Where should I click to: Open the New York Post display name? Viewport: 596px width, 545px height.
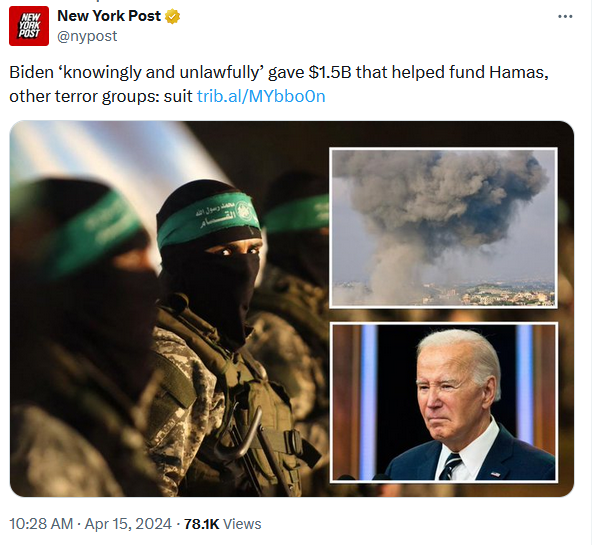[x=109, y=16]
